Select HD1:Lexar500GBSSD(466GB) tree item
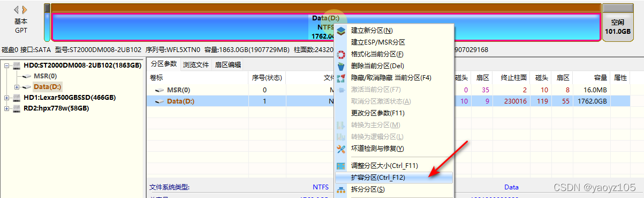The width and height of the screenshot is (644, 198). pyautogui.click(x=69, y=98)
